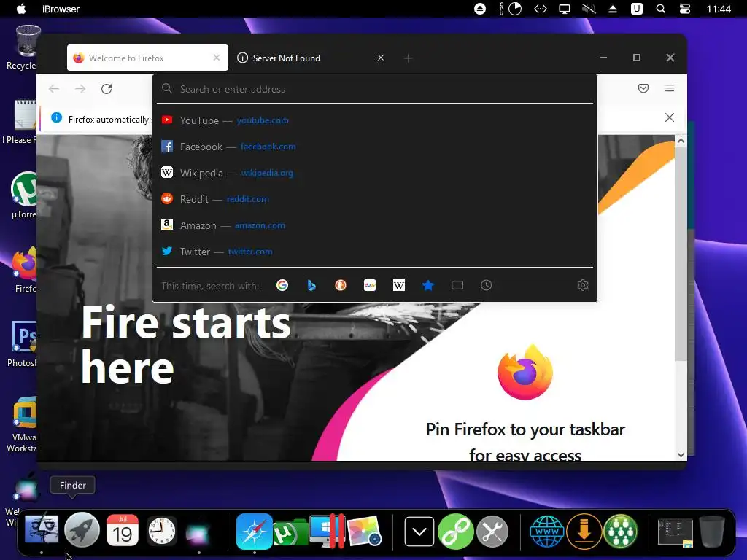Screen dimensions: 747x560
Task: Close the Welcome to Firefox tab
Action: pos(216,58)
